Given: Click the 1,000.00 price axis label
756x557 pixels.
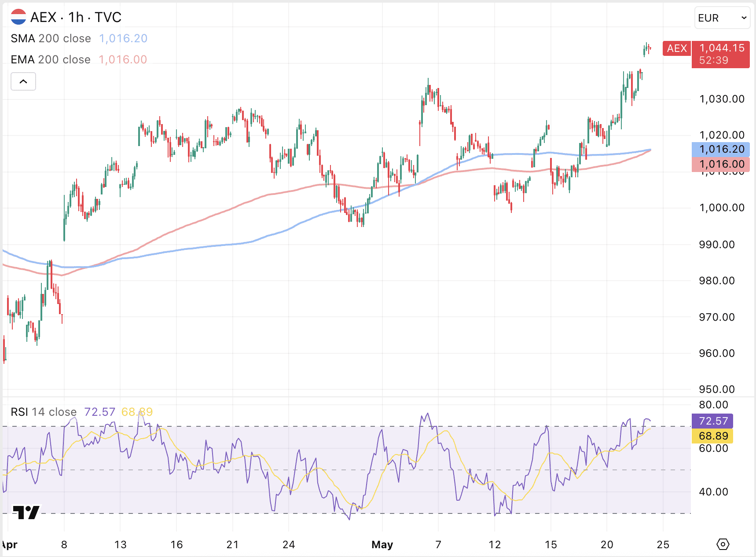Looking at the screenshot, I should pos(722,208).
